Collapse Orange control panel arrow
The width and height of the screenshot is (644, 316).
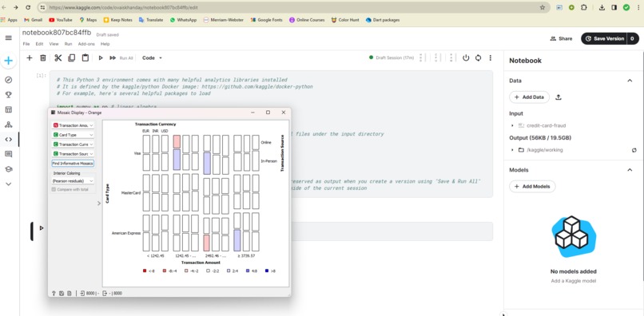coord(98,203)
